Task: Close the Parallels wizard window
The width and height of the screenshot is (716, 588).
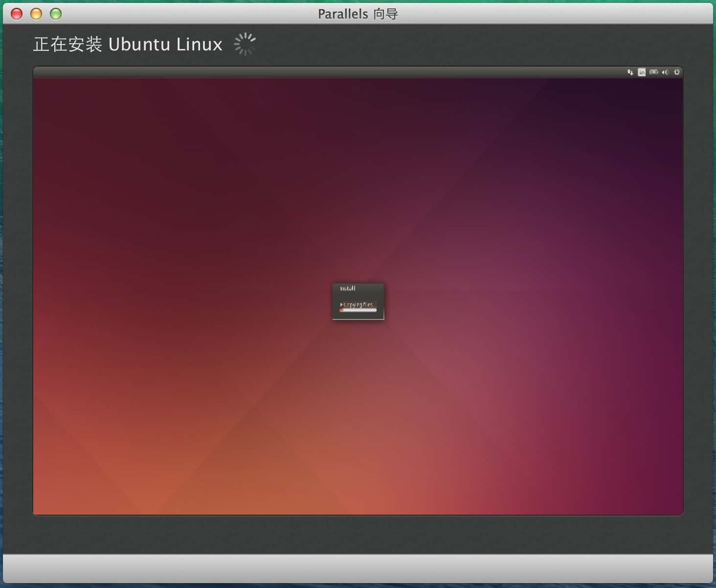Action: pyautogui.click(x=17, y=14)
